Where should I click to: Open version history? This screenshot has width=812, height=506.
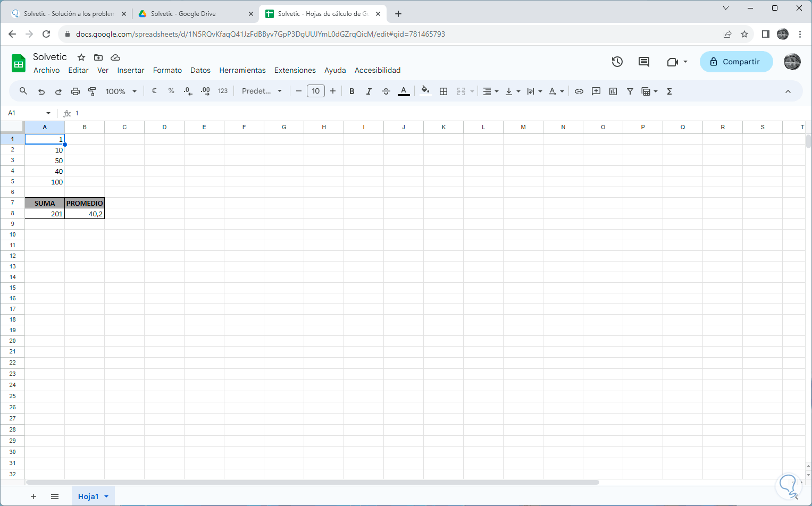pos(617,62)
